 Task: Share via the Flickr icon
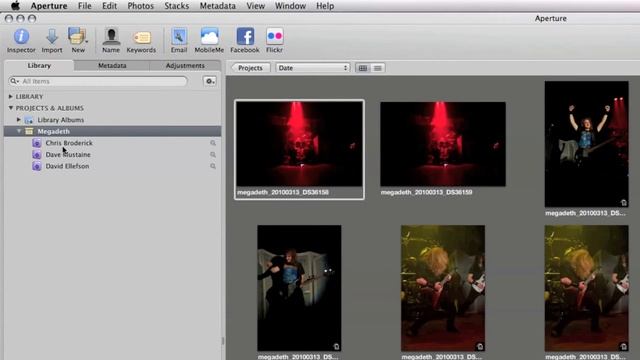[274, 36]
